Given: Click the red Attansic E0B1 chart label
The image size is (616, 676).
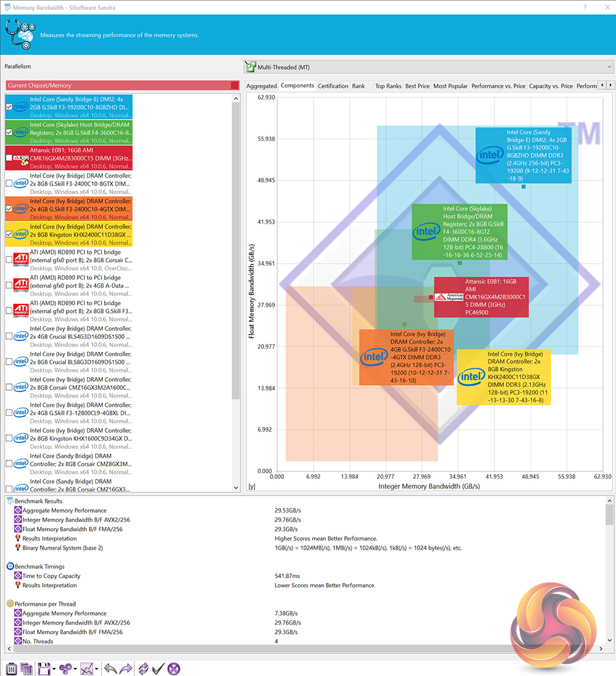Looking at the screenshot, I should point(481,297).
